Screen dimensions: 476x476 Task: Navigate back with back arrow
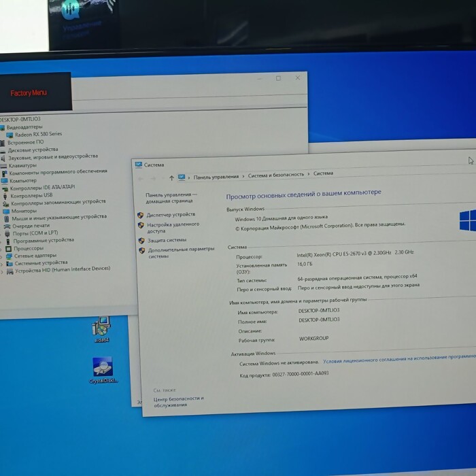(141, 179)
